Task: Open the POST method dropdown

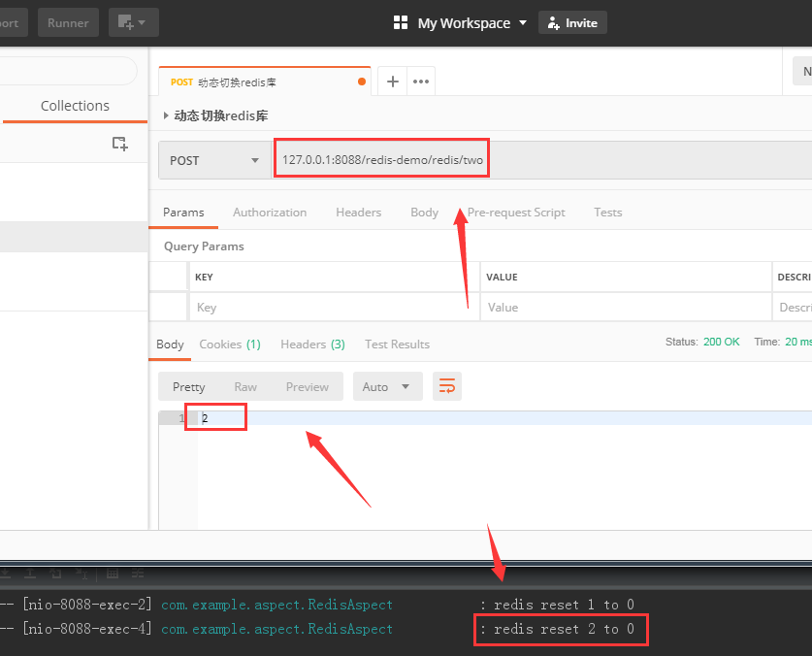Action: click(213, 161)
